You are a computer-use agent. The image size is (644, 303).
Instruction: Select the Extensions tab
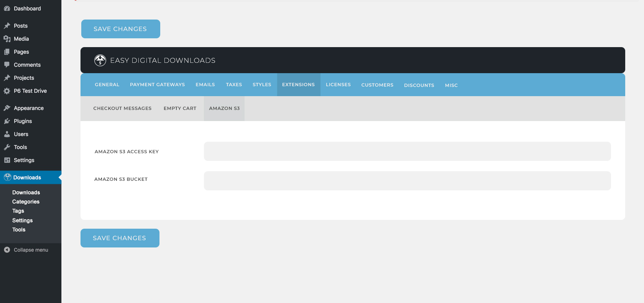point(299,85)
